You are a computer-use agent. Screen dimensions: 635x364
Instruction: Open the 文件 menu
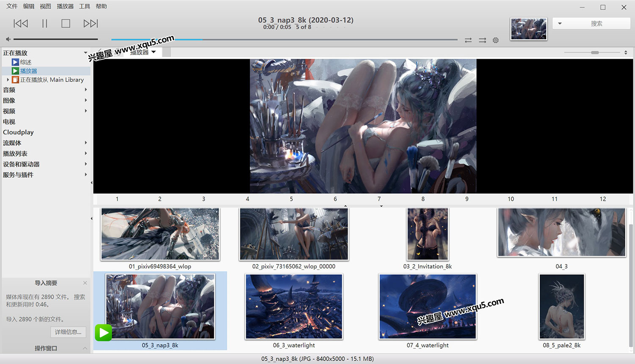point(12,6)
